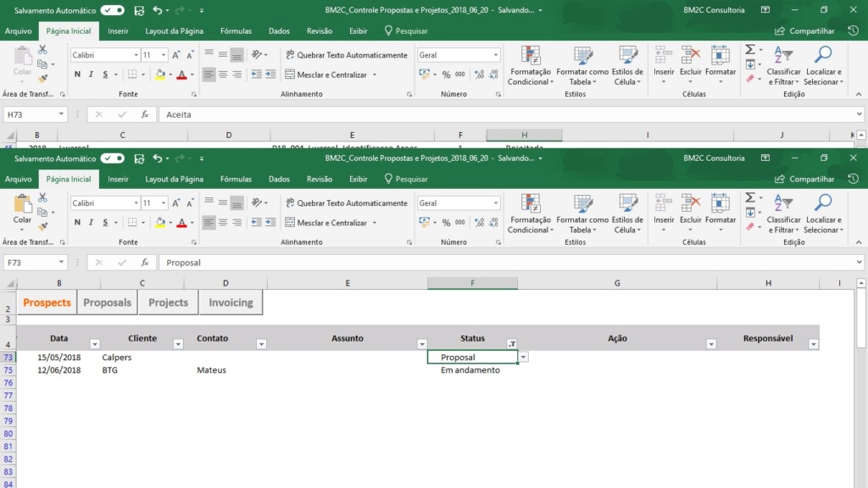Toggle AutoSave switch in back window
This screenshot has width=868, height=488.
pos(113,10)
